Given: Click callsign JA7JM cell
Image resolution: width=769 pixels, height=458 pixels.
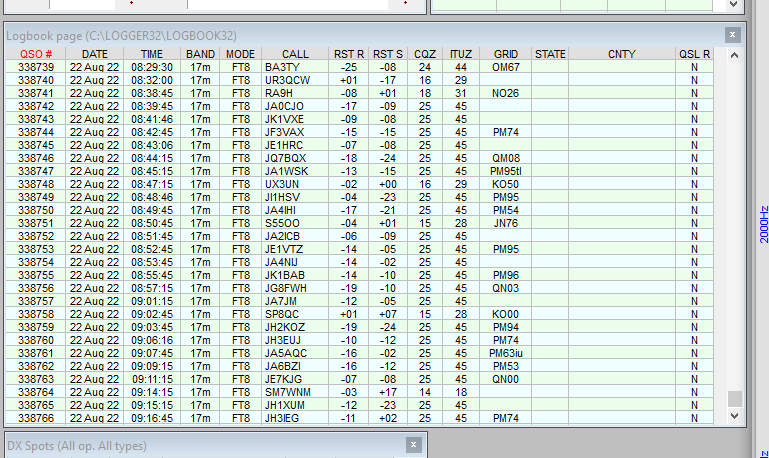Looking at the screenshot, I should click(295, 301).
